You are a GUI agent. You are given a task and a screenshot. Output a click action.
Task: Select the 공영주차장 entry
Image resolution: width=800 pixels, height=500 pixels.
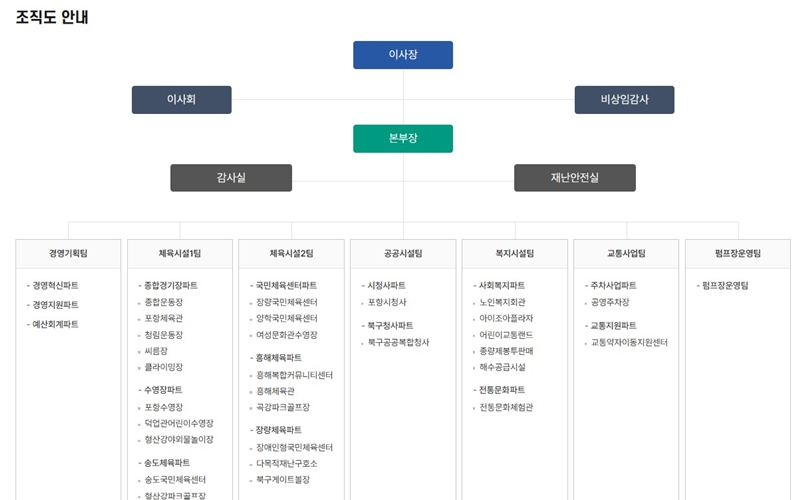(610, 302)
